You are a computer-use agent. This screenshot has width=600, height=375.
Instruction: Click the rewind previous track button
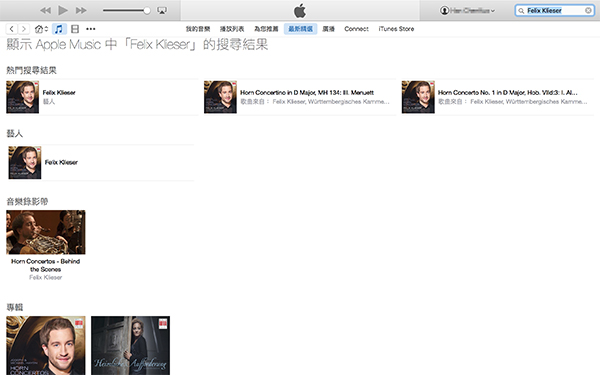tap(46, 10)
